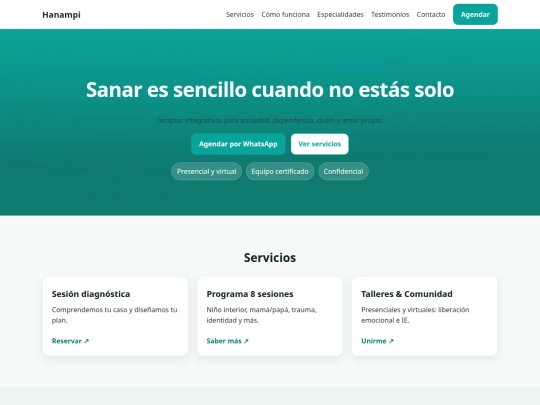Screen dimensions: 540x405
Task: Click the Terapias integrativas subtitle text
Action: click(270, 120)
